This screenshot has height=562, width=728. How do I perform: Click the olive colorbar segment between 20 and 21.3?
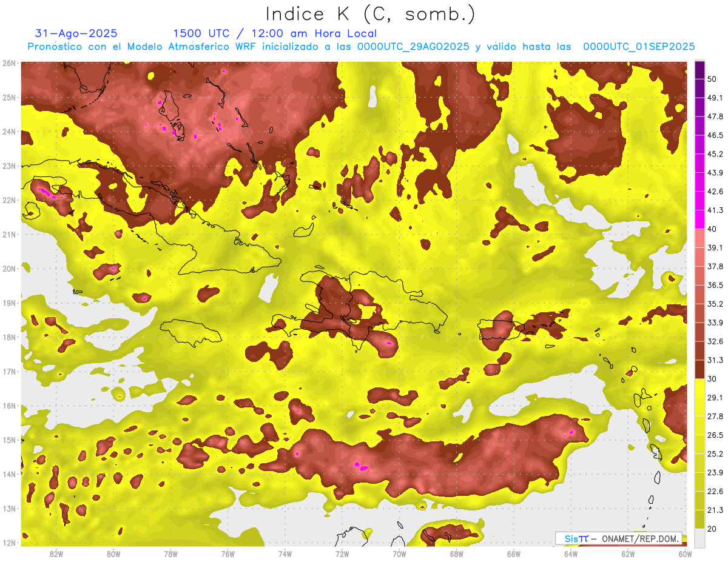pos(700,518)
